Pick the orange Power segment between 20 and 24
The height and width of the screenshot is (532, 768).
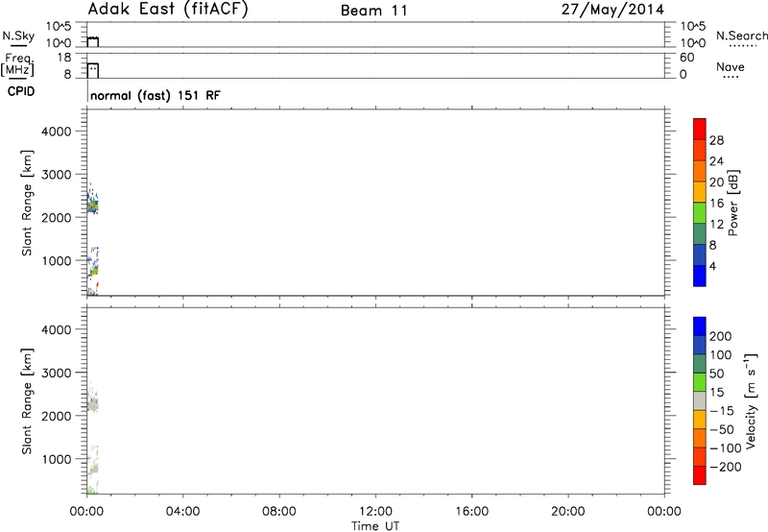(x=700, y=171)
